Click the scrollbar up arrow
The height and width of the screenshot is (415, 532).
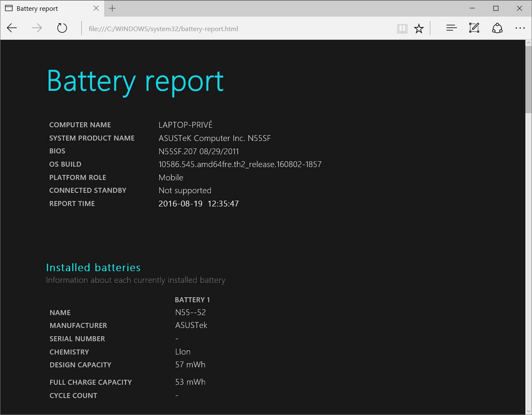[528, 43]
